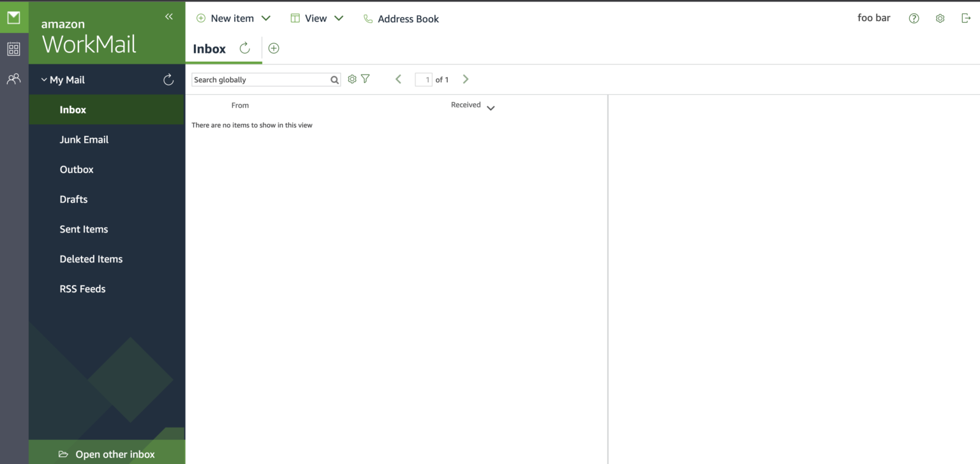Screen dimensions: 980x464
Task: Open search settings gear beside search box
Action: 352,78
